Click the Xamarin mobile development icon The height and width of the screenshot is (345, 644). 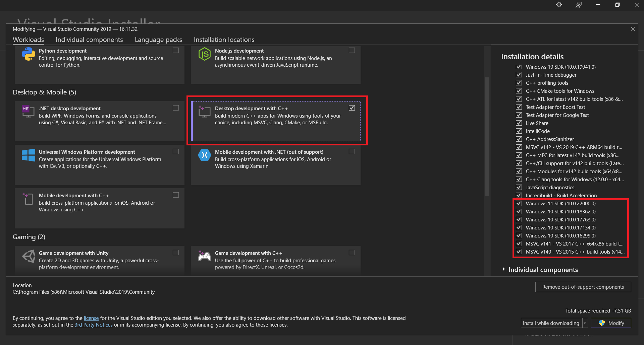click(x=204, y=155)
